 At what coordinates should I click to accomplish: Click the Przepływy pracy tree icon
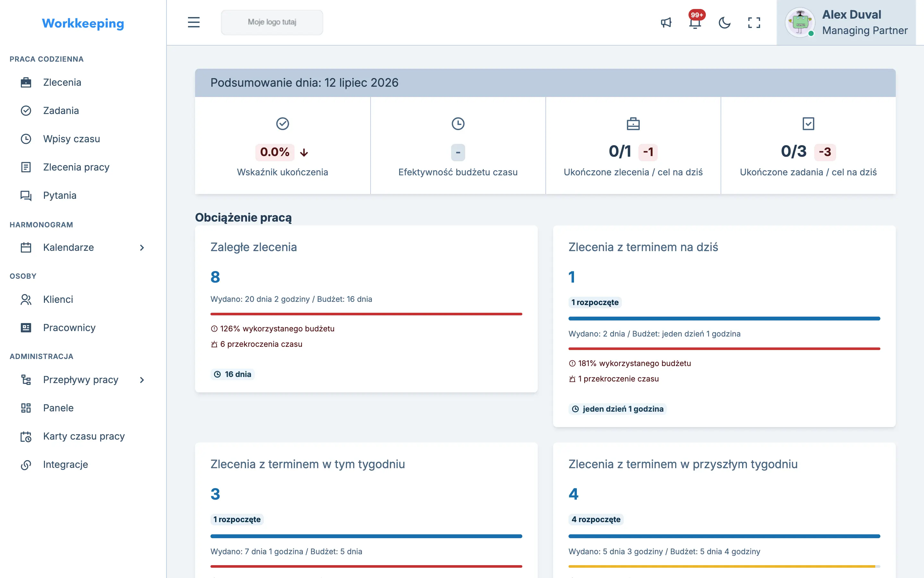(x=26, y=380)
